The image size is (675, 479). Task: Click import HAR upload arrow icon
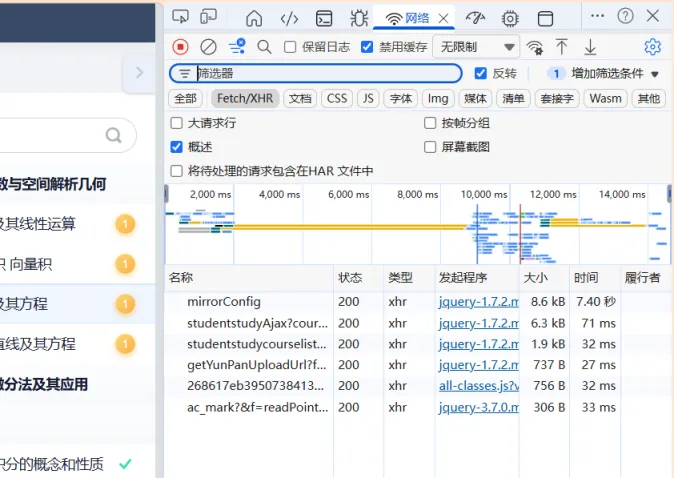tap(562, 46)
